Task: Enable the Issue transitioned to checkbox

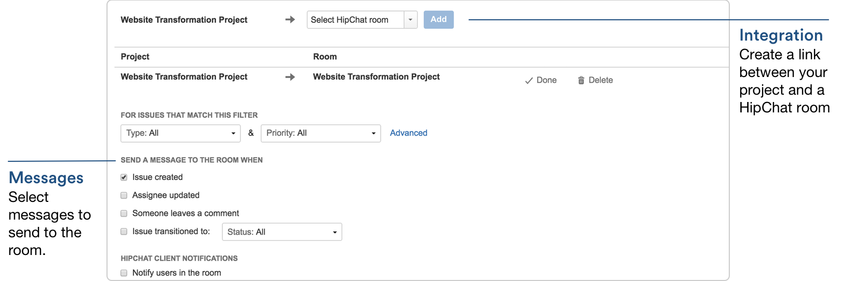Action: (124, 232)
